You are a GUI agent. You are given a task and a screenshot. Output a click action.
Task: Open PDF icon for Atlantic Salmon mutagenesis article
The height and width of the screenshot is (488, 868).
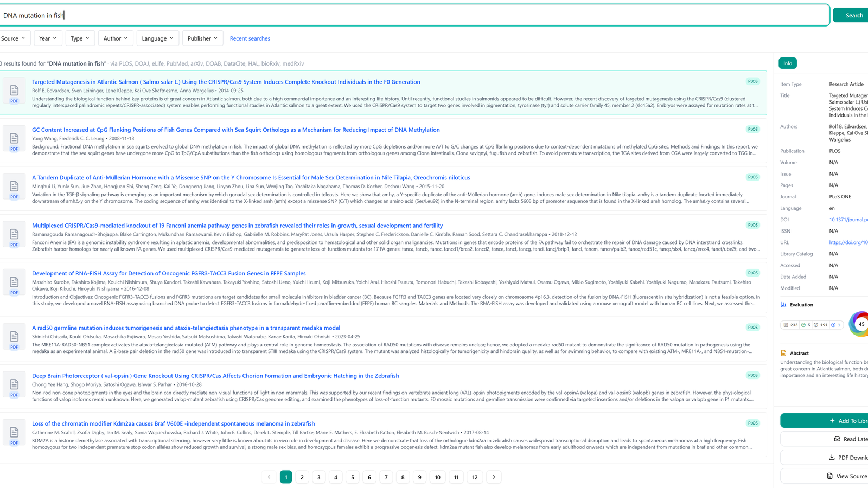[x=14, y=91]
